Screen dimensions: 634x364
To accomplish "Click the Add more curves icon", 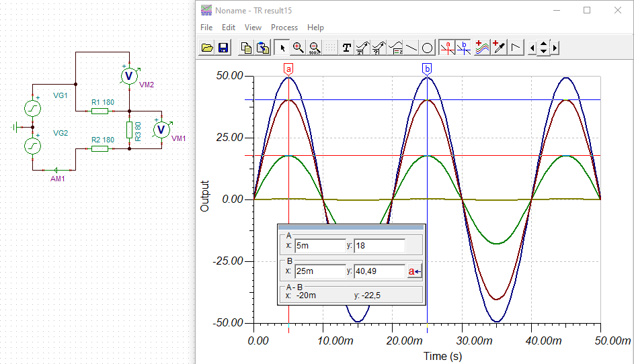I will point(481,48).
